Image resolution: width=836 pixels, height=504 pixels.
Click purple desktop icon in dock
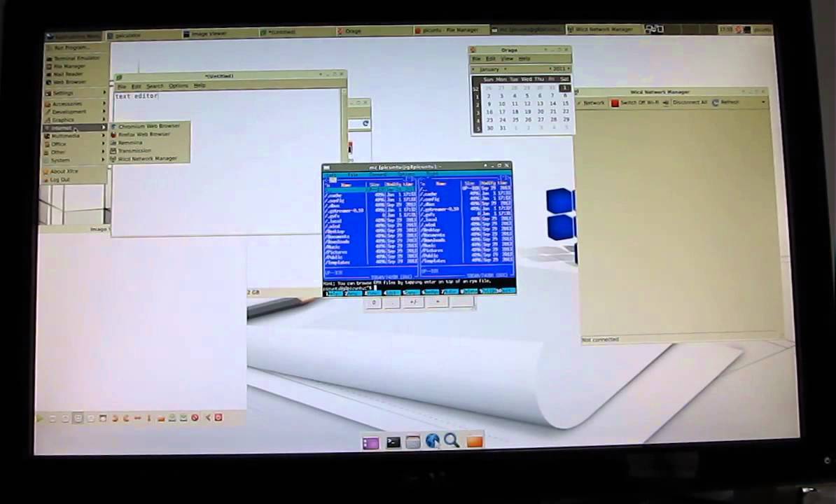click(370, 442)
